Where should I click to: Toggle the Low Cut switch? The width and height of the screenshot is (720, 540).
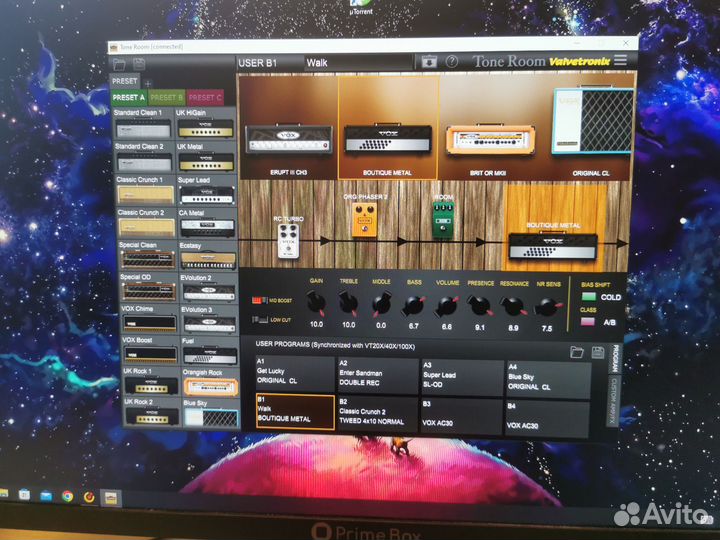[260, 320]
